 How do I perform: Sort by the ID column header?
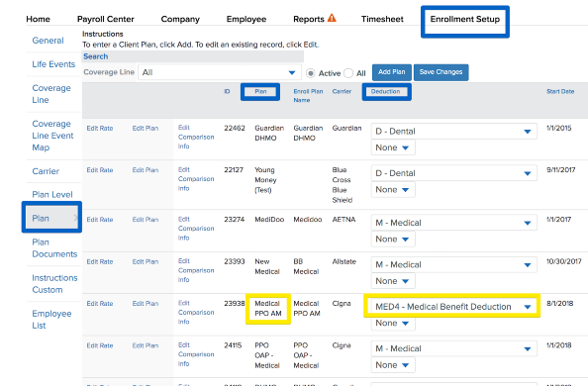click(x=227, y=91)
